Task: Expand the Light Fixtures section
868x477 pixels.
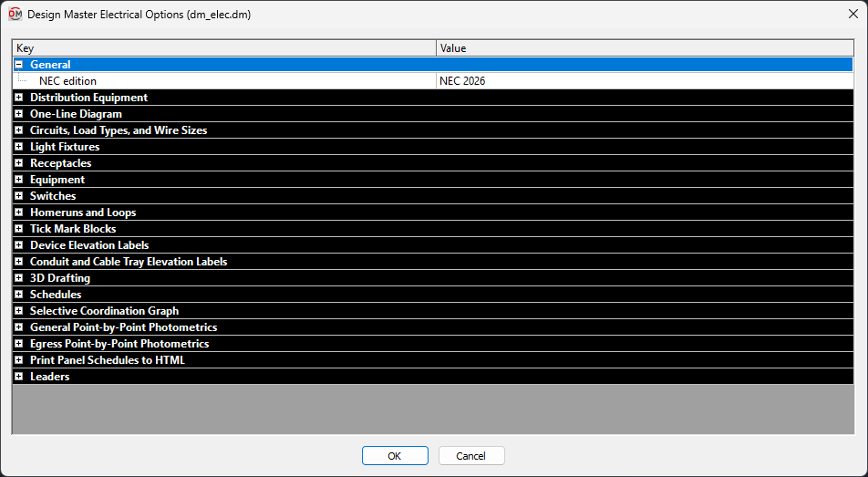Action: 19,147
